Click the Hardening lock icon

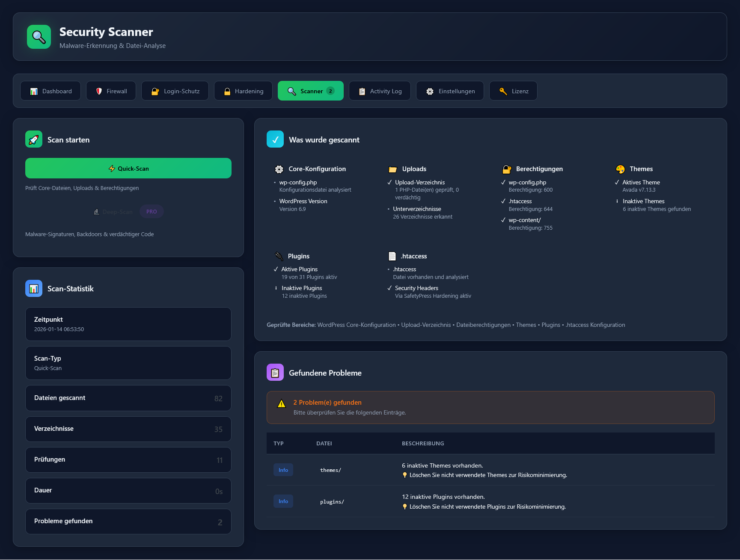pos(227,91)
